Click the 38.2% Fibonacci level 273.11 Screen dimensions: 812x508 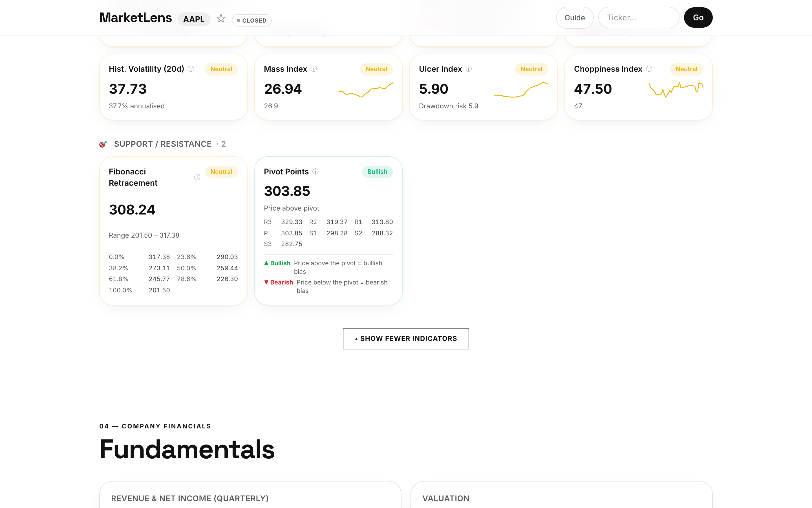159,268
